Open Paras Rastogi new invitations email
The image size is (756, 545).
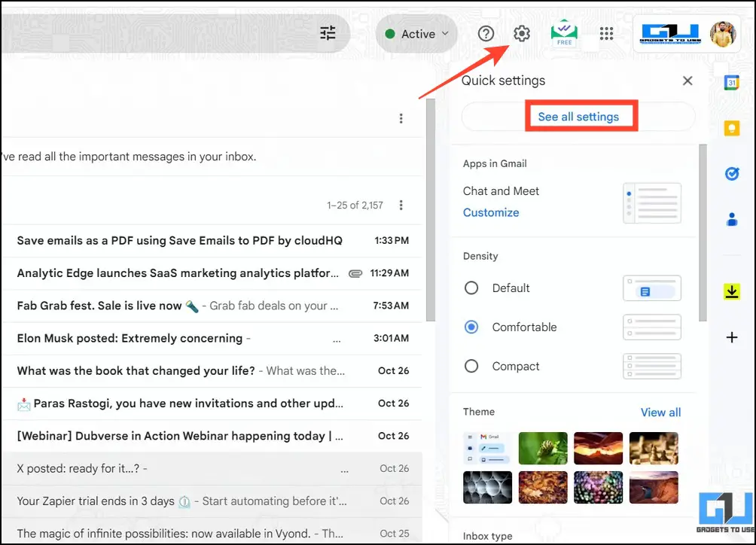(212, 403)
